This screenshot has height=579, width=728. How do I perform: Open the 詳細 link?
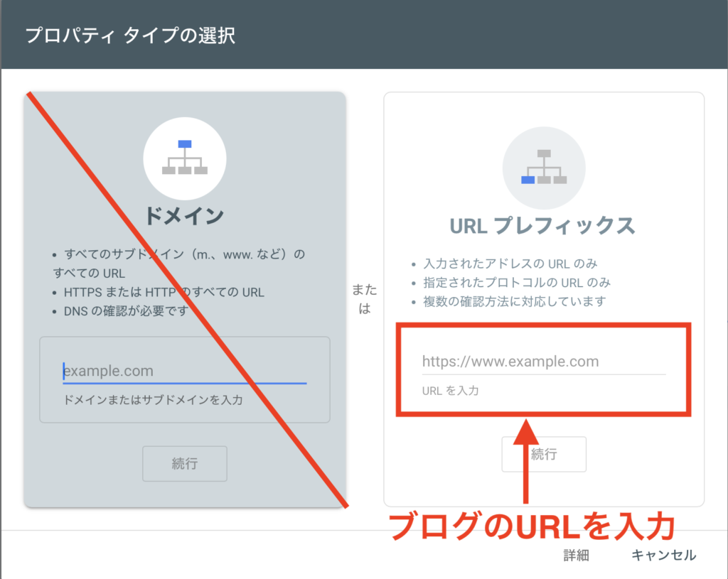pyautogui.click(x=576, y=556)
